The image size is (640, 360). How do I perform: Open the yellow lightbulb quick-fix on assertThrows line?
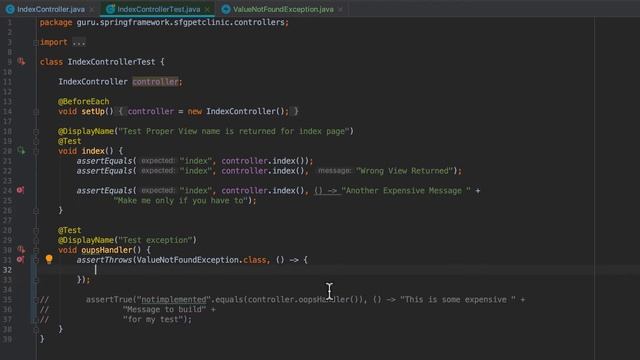point(49,259)
